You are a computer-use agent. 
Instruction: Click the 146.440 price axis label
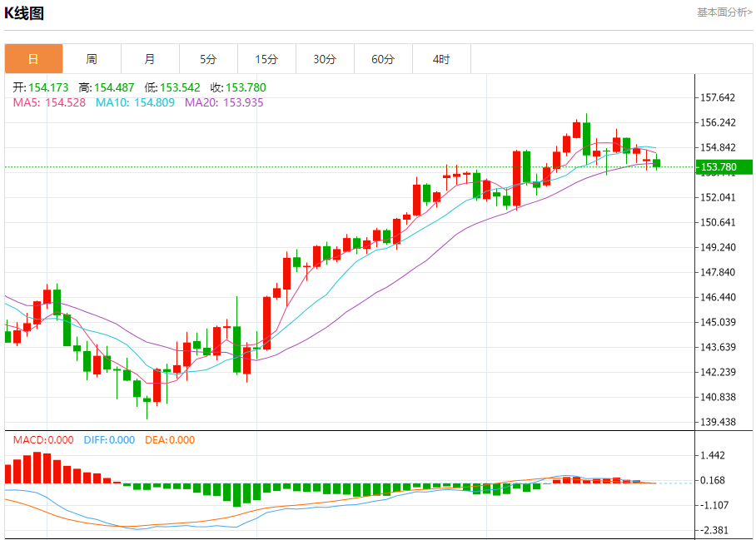(718, 297)
